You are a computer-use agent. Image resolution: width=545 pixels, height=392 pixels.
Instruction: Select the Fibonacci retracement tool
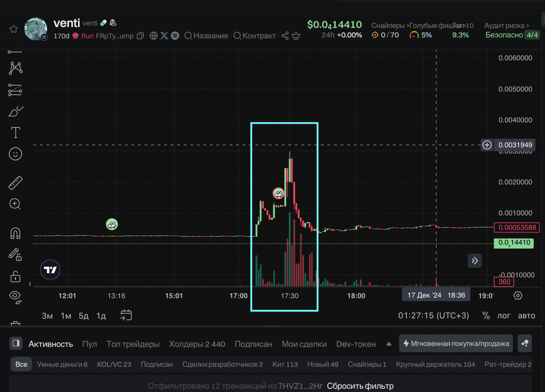pyautogui.click(x=15, y=90)
